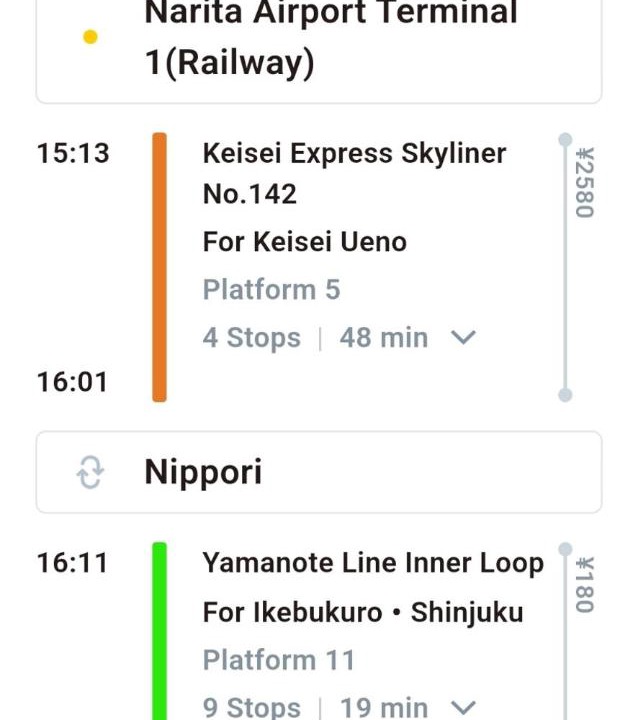Expand the 4 Stops list chevron
638x720 pixels.
(x=462, y=338)
